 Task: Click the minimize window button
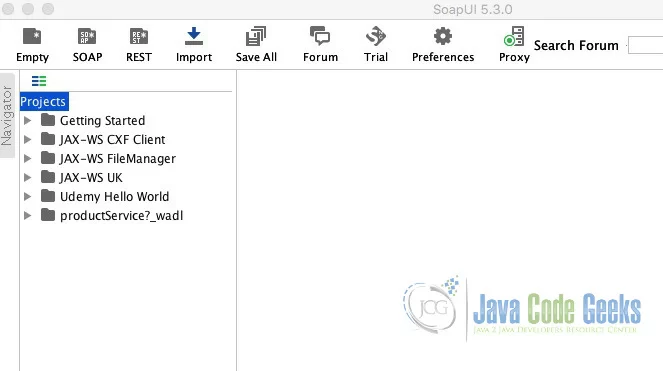pyautogui.click(x=28, y=9)
